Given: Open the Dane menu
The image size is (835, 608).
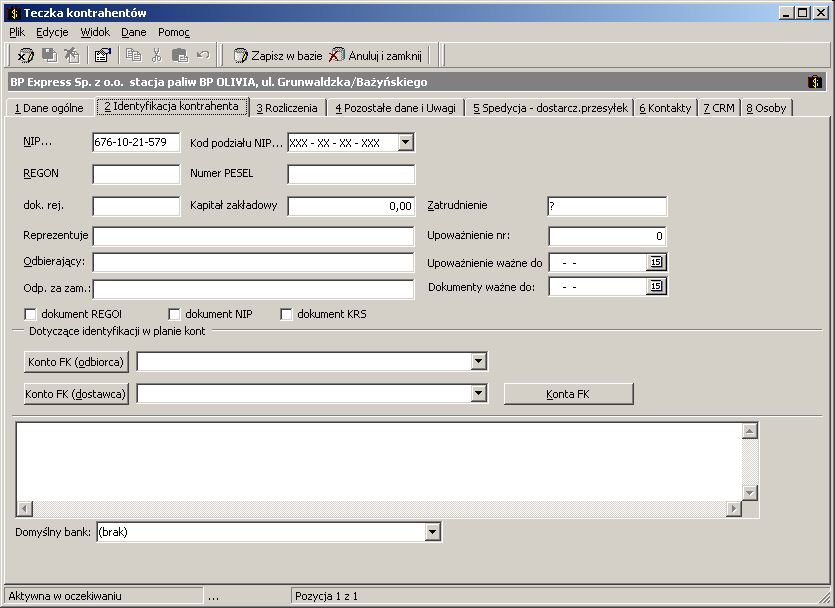Looking at the screenshot, I should point(134,32).
